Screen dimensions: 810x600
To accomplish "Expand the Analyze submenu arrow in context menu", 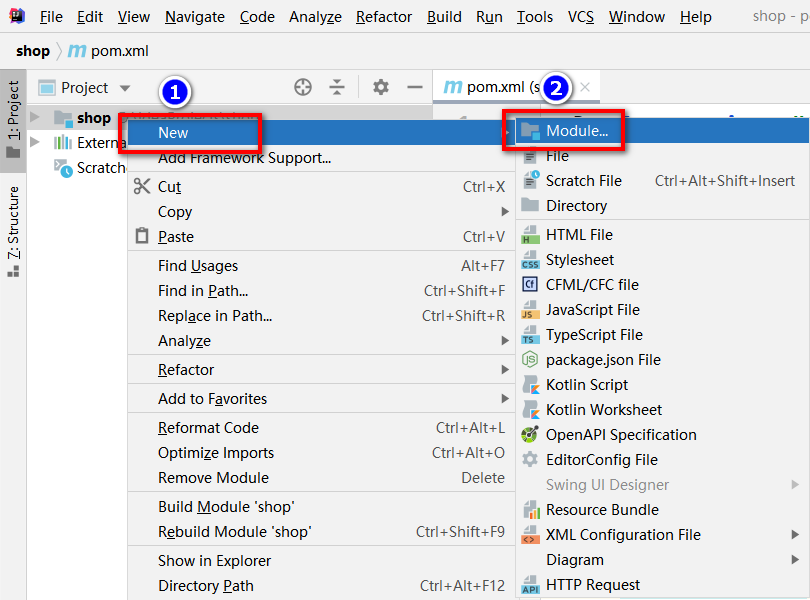I will (x=505, y=341).
